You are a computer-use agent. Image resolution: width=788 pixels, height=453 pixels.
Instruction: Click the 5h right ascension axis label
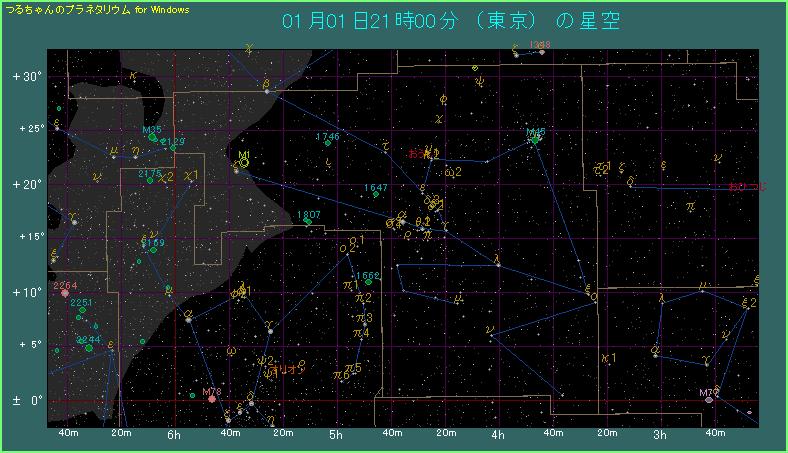pyautogui.click(x=336, y=435)
